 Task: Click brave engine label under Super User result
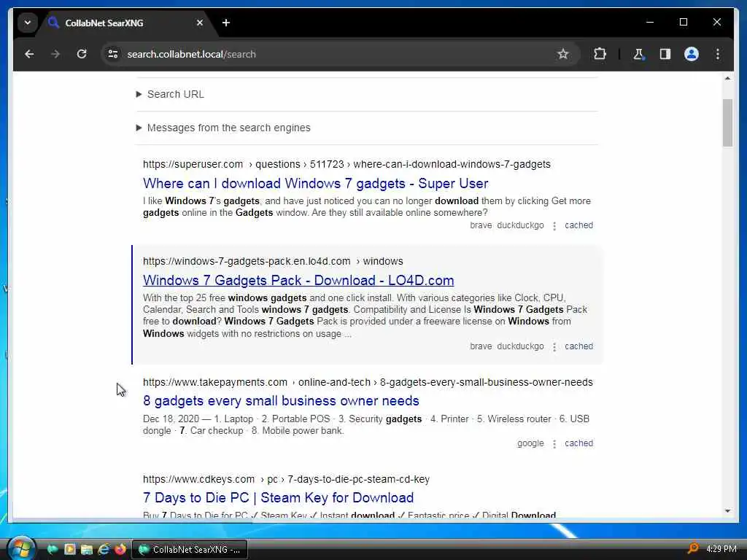pyautogui.click(x=481, y=225)
